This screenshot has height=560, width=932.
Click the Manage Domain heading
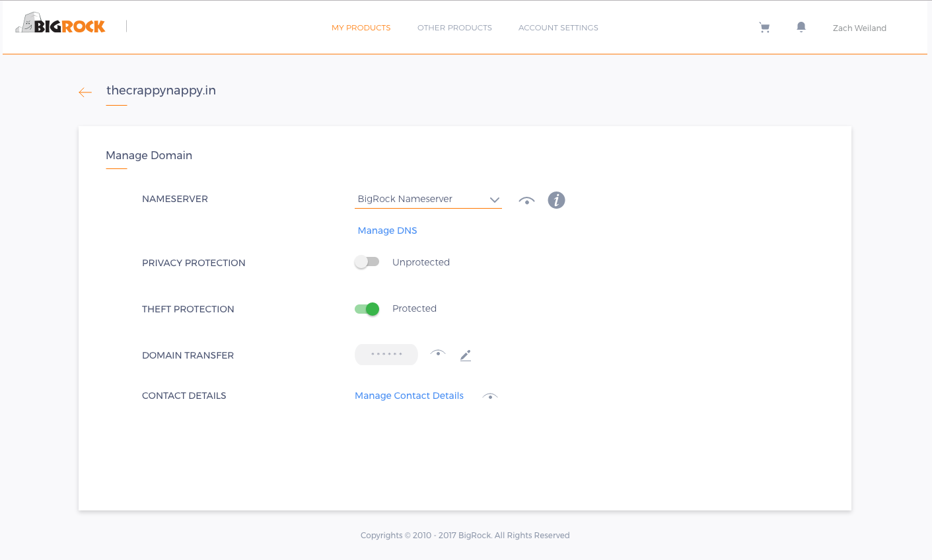pos(149,155)
